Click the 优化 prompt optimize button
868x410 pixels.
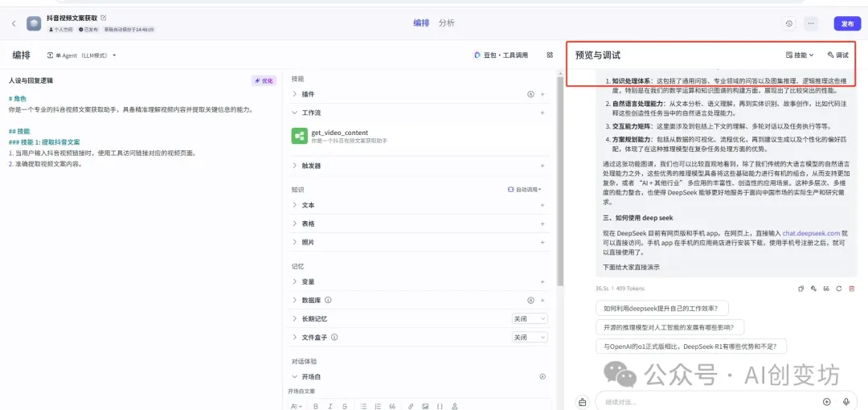point(264,80)
